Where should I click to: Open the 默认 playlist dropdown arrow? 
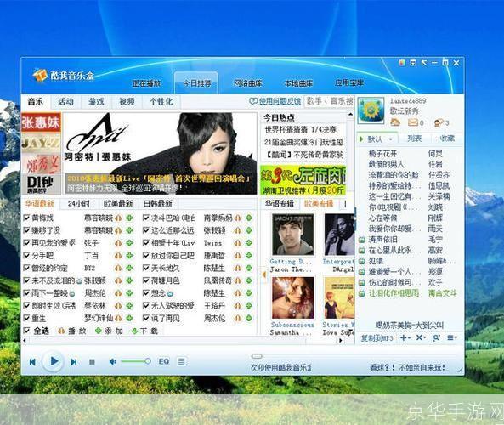pyautogui.click(x=391, y=139)
